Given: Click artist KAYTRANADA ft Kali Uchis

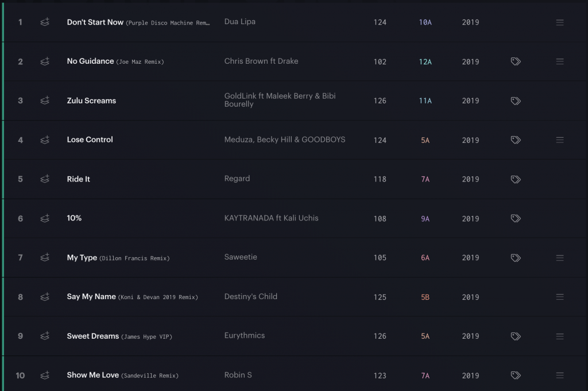Looking at the screenshot, I should pos(271,218).
